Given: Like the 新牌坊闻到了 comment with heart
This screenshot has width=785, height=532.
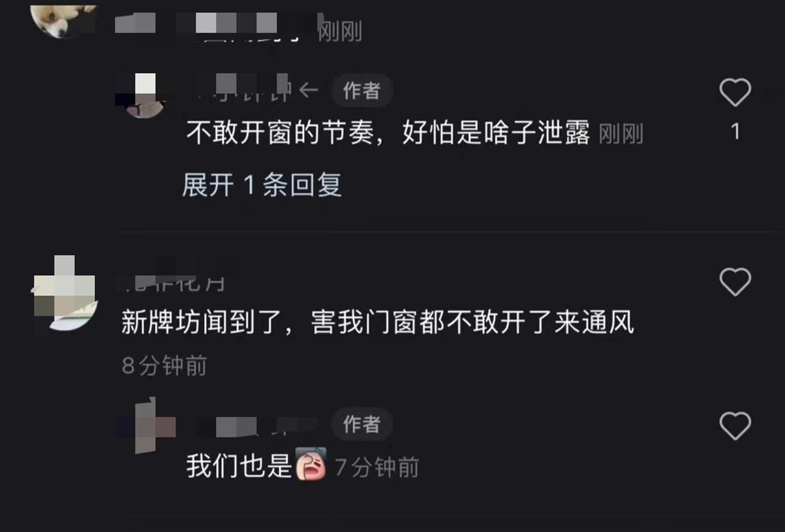Looking at the screenshot, I should pos(735,282).
